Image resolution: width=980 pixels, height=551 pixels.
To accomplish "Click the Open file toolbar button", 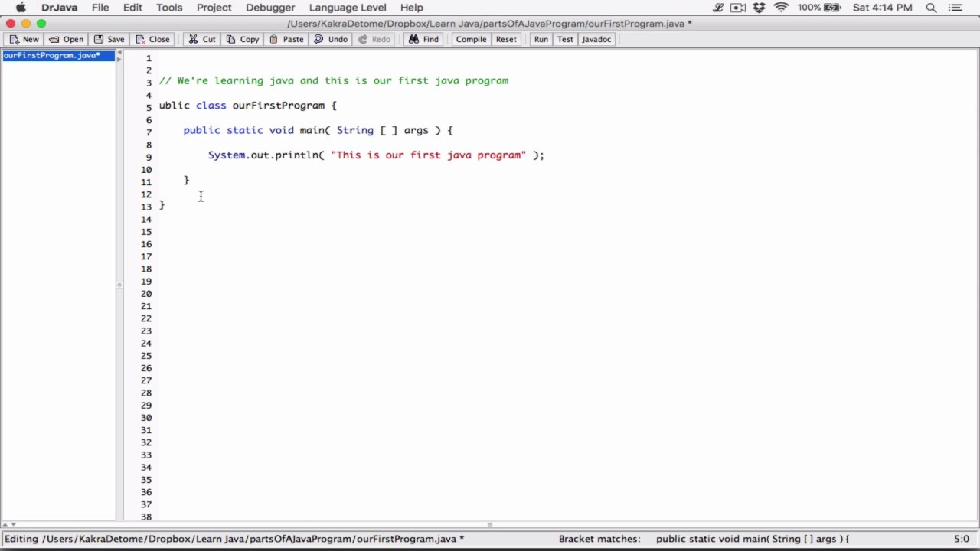I will (66, 39).
